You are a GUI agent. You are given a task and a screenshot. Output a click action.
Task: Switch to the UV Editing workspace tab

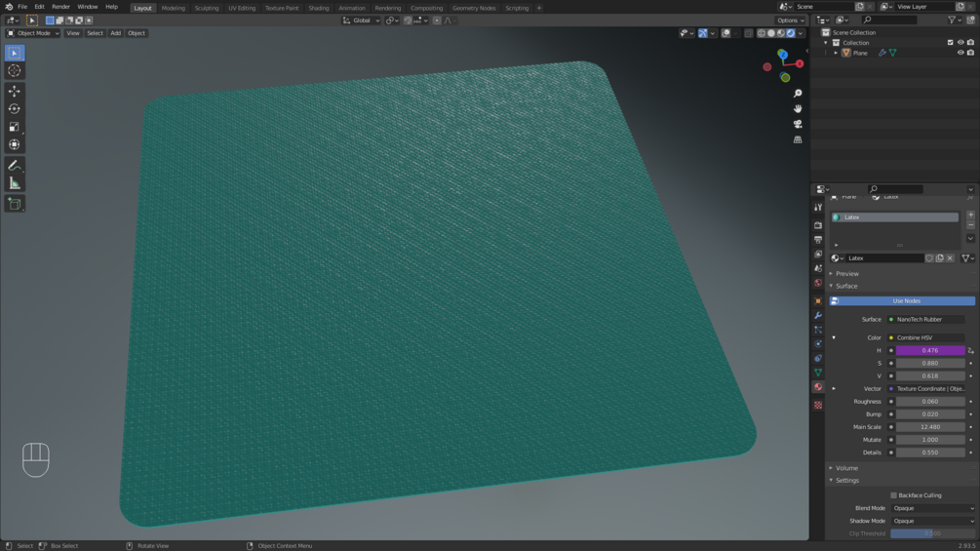pyautogui.click(x=242, y=8)
